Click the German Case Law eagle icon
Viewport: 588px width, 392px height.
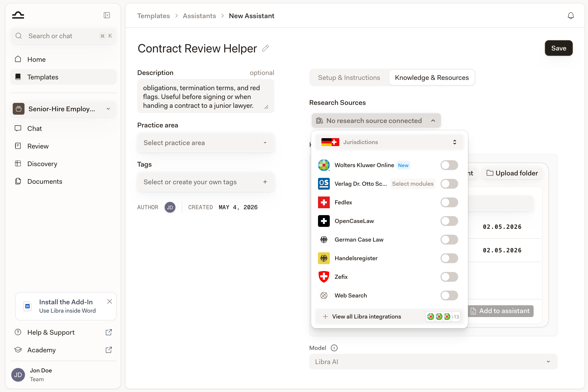[x=324, y=240]
